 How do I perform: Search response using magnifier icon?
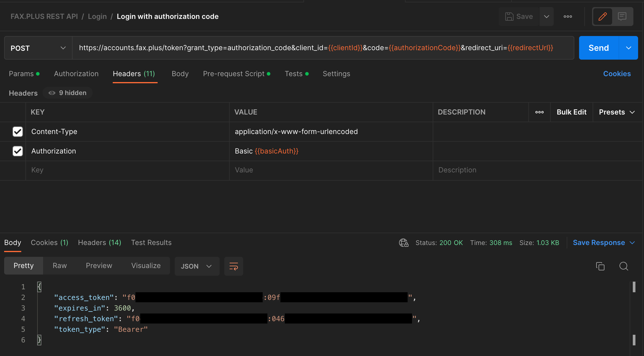tap(624, 266)
